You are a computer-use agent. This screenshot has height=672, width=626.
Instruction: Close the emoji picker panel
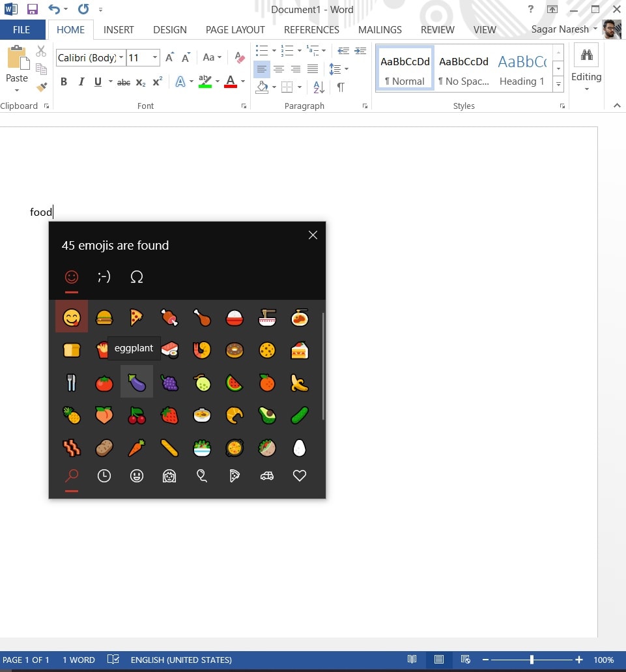[313, 235]
